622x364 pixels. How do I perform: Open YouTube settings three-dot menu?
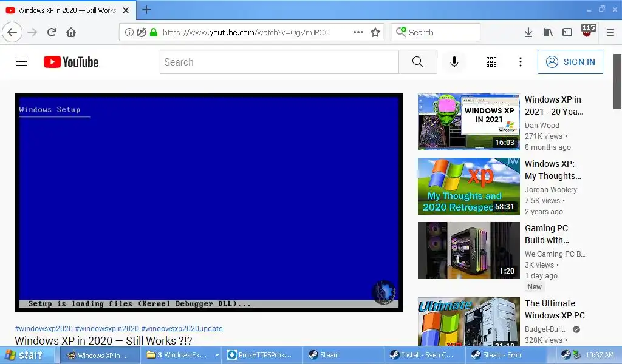pos(521,62)
